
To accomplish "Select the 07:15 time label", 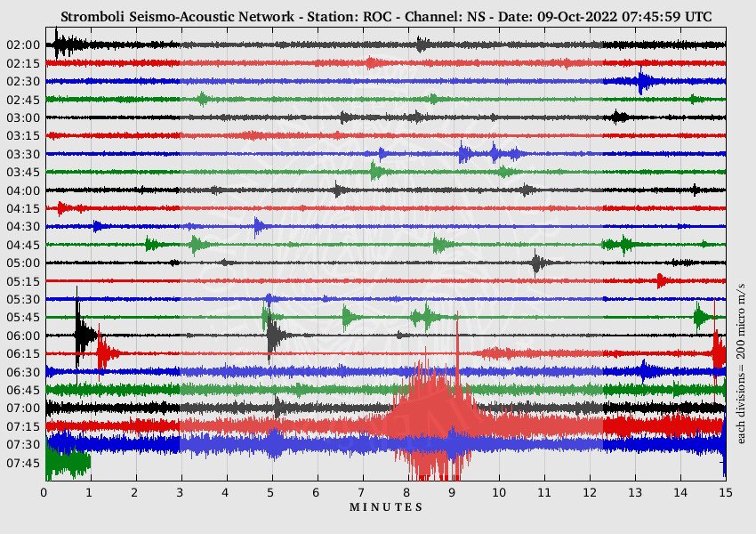I will tap(23, 427).
